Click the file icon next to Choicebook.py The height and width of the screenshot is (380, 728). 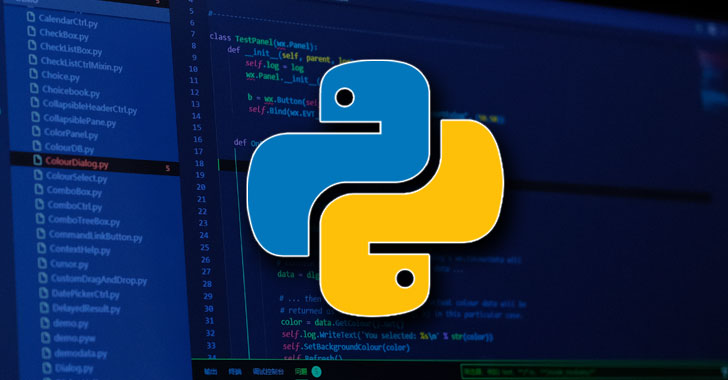tap(34, 88)
